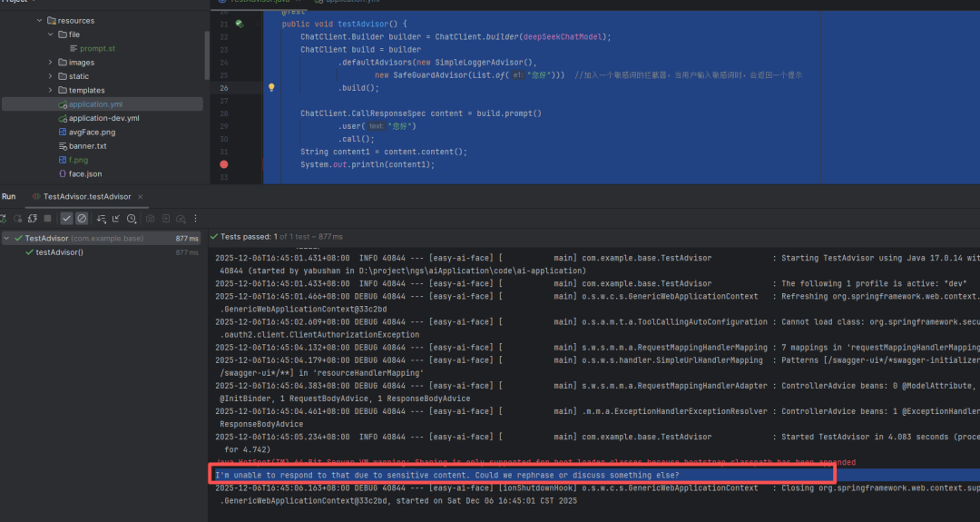Viewport: 980px width, 522px height.
Task: Toggle the Show Ignored tests filter
Action: (82, 219)
